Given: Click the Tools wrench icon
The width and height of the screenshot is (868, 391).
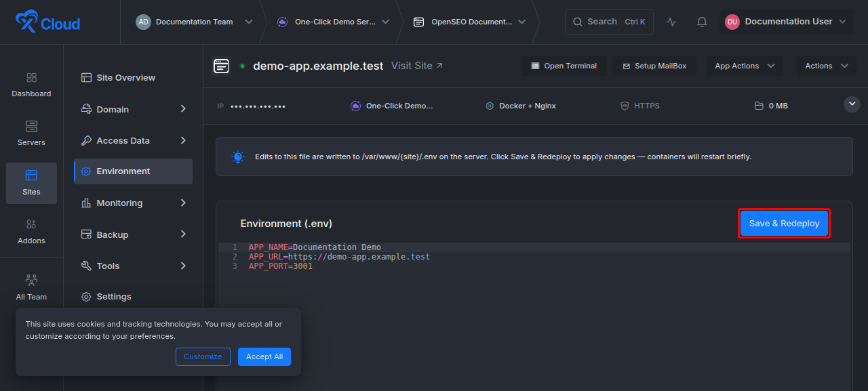Looking at the screenshot, I should [x=86, y=266].
